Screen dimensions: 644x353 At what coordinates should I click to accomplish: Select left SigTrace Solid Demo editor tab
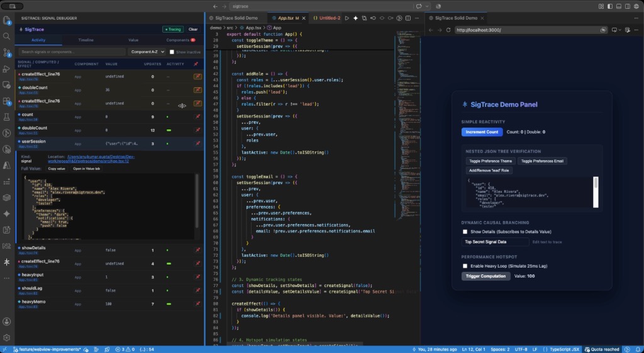236,18
